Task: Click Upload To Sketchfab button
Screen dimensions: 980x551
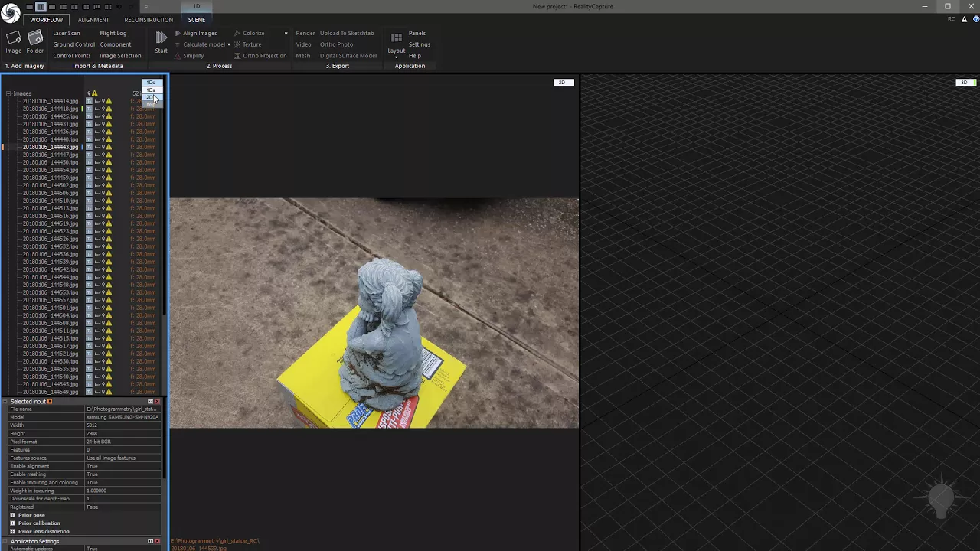Action: (347, 33)
